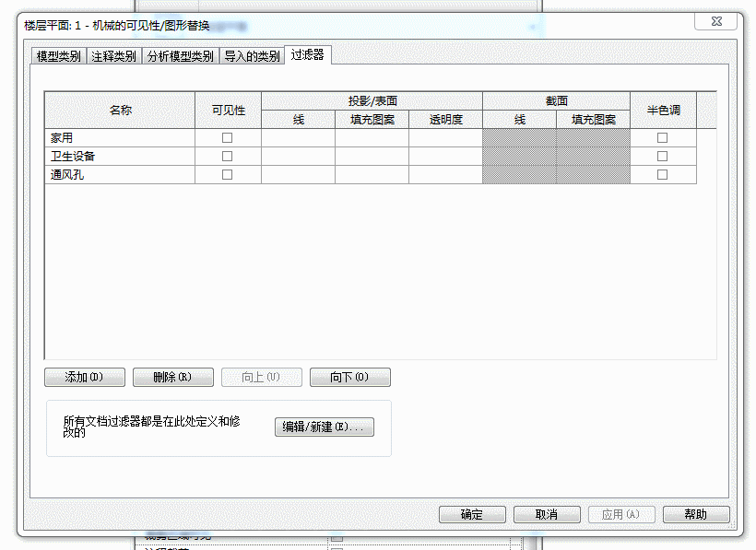Click the 向下(O) button
The width and height of the screenshot is (756, 550).
350,377
